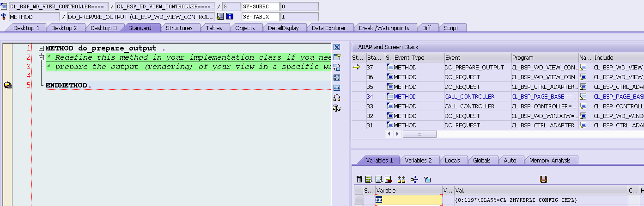Open the Break./Watchpoints tab
644x206 pixels.
[384, 28]
